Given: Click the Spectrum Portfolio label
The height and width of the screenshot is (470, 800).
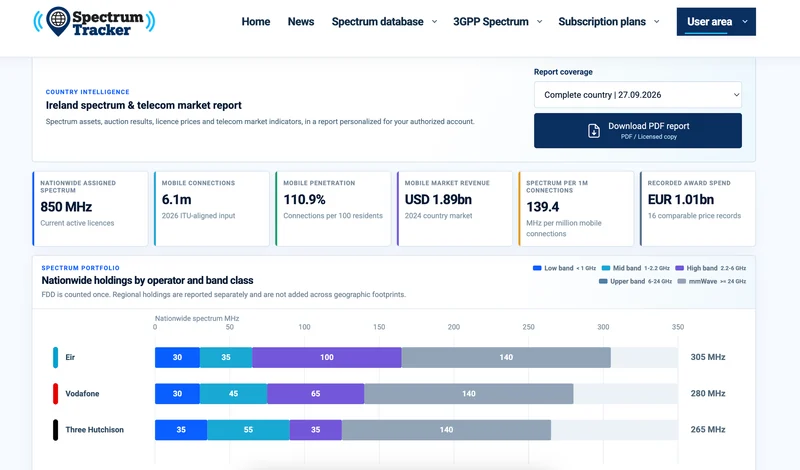Looking at the screenshot, I should 81,268.
